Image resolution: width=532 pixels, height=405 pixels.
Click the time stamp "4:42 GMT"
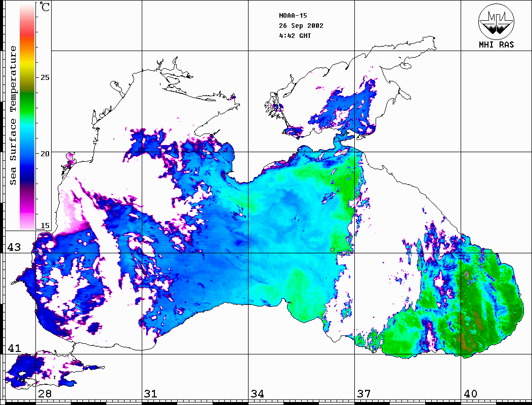(295, 35)
